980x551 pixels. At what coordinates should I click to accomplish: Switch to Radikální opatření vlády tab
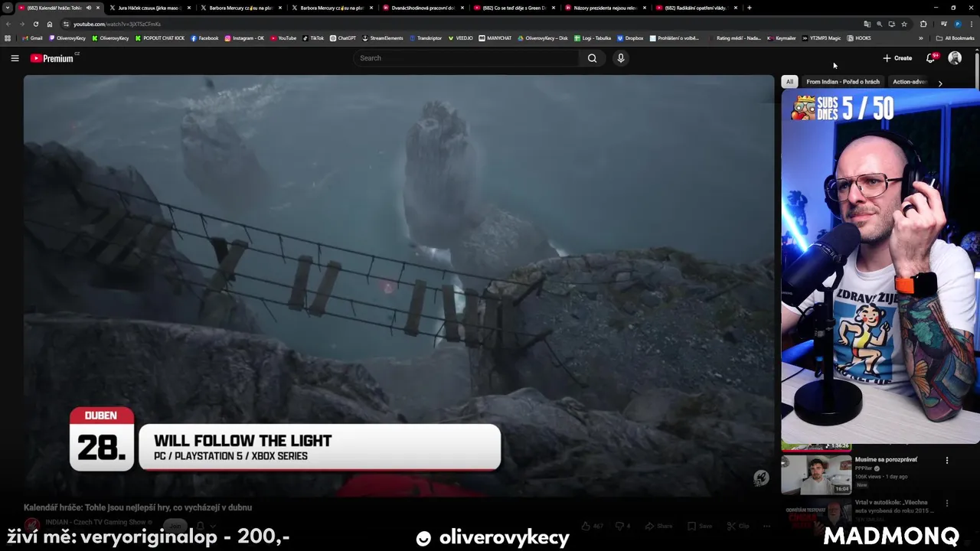[x=695, y=8]
